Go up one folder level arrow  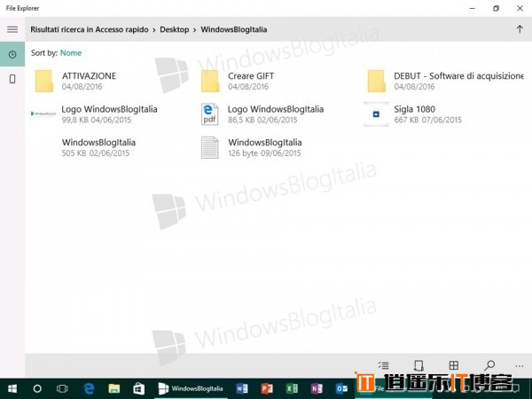tap(519, 29)
